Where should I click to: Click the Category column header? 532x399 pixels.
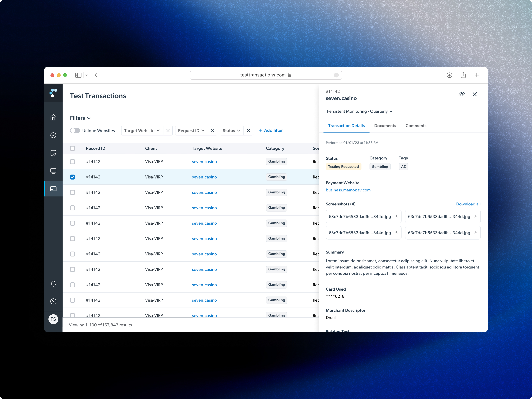tap(275, 148)
